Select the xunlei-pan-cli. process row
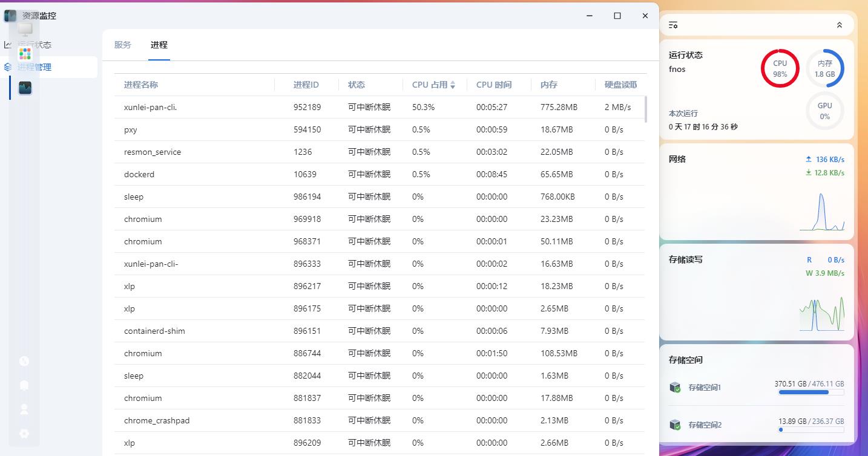868x456 pixels. (380, 107)
